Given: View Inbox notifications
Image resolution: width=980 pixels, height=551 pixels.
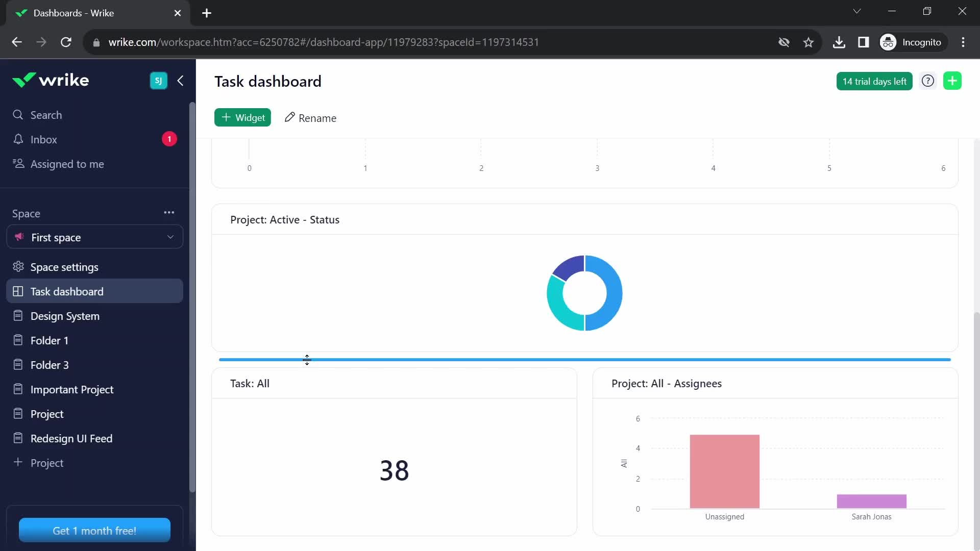Looking at the screenshot, I should pyautogui.click(x=44, y=139).
